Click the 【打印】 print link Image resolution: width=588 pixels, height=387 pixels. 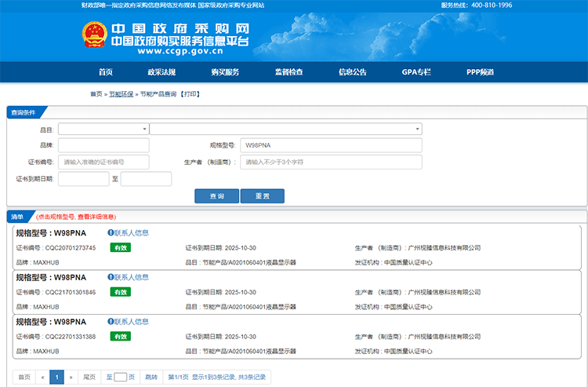pos(191,94)
